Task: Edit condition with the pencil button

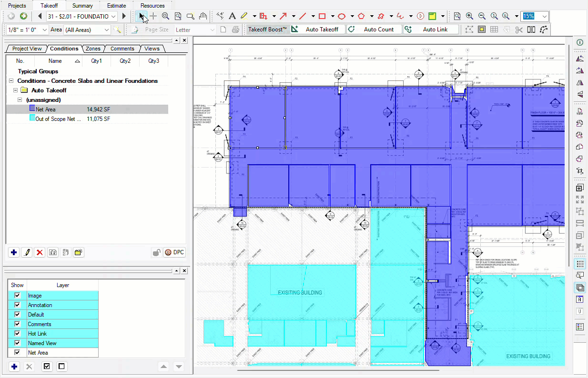Action: (x=27, y=252)
